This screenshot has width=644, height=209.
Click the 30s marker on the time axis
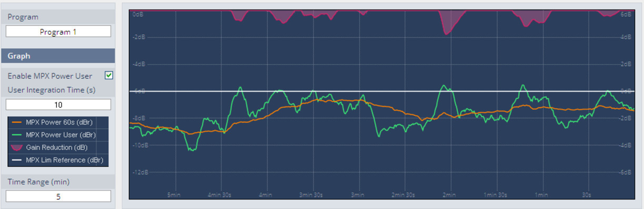(x=586, y=194)
